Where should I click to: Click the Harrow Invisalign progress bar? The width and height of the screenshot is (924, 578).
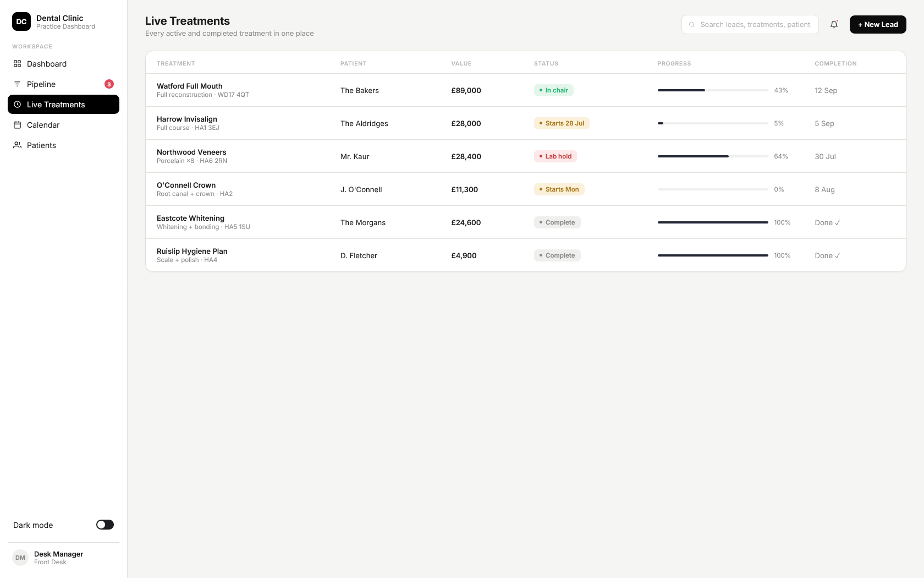pos(713,123)
